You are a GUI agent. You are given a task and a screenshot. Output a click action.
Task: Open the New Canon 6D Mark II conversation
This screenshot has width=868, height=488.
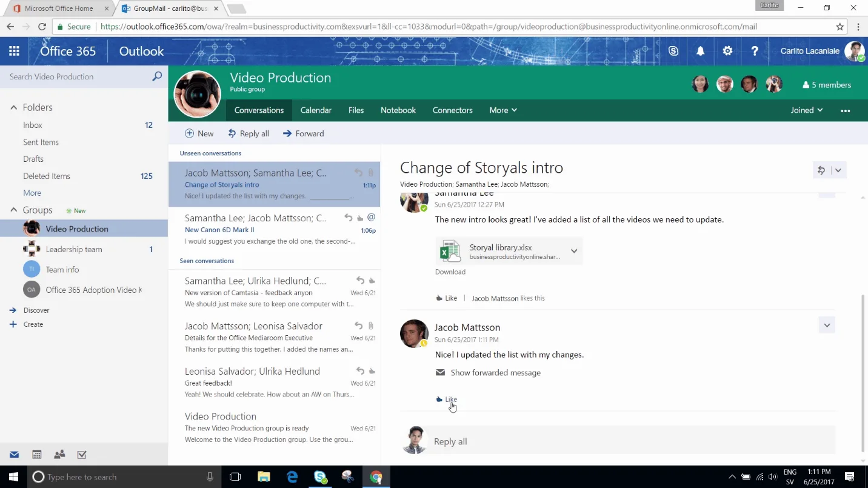[x=275, y=230]
